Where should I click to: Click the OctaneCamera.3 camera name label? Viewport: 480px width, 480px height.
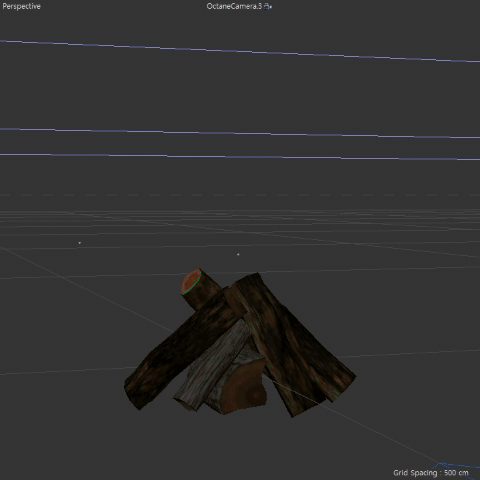point(234,6)
